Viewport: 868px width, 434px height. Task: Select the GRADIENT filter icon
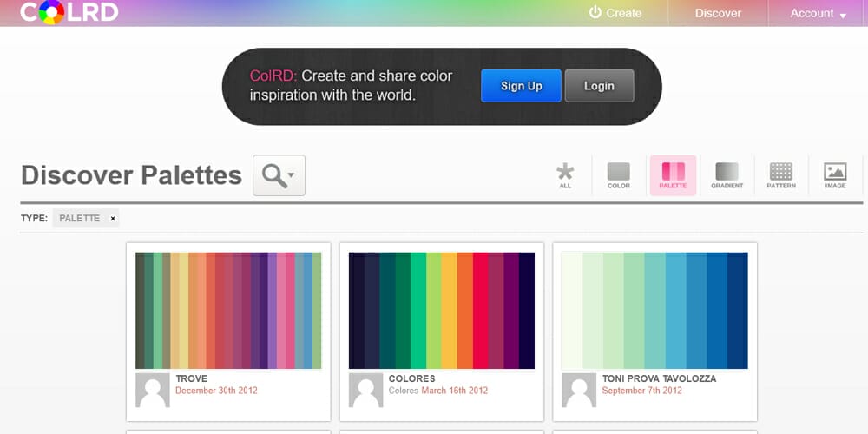click(727, 175)
